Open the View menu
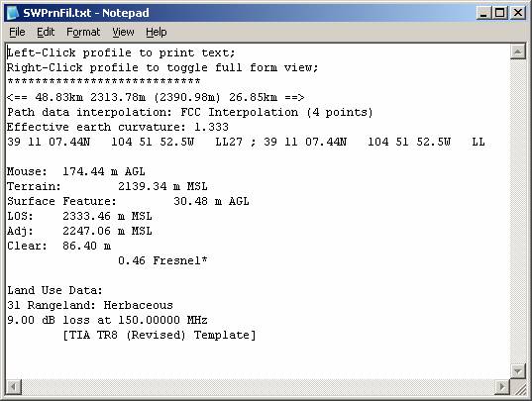Image resolution: width=532 pixels, height=401 pixels. tap(123, 33)
